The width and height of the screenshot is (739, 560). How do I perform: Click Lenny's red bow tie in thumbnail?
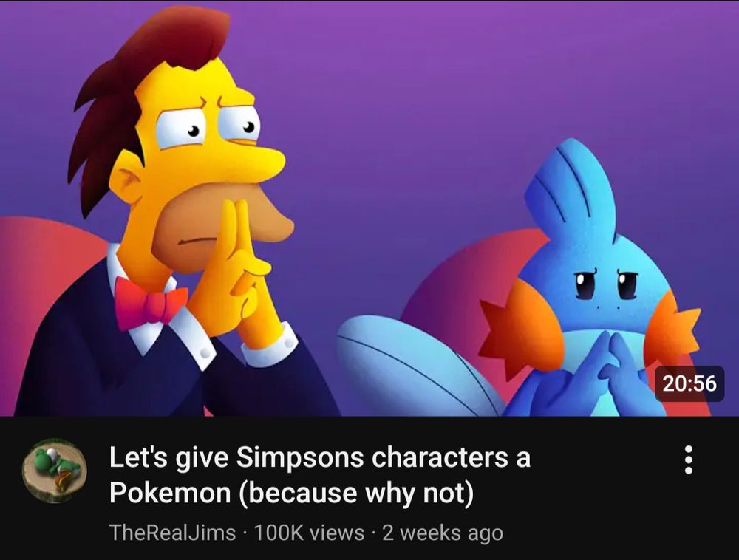coord(149,302)
